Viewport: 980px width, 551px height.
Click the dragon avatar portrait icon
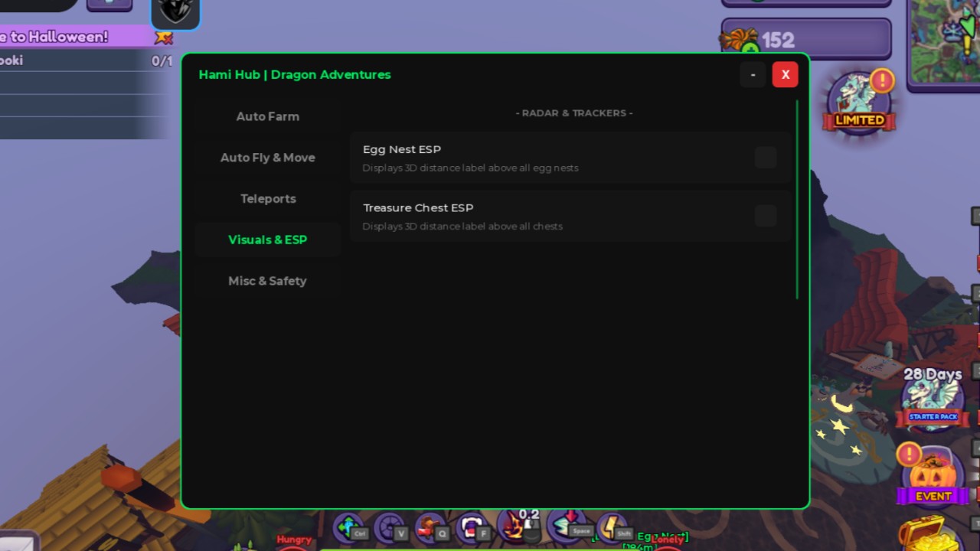tap(175, 14)
